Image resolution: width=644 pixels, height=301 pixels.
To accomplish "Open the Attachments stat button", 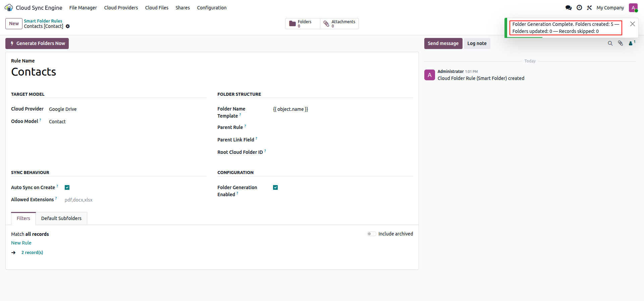I will click(x=339, y=24).
